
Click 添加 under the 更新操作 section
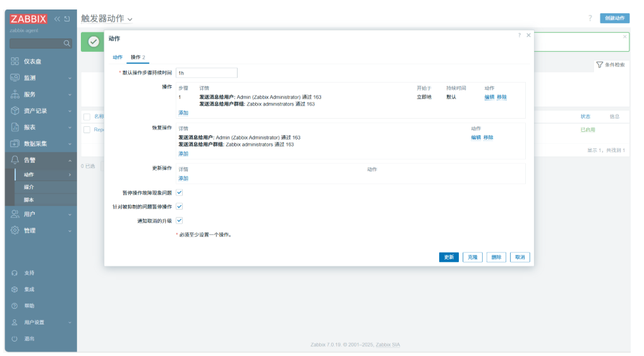tap(183, 179)
